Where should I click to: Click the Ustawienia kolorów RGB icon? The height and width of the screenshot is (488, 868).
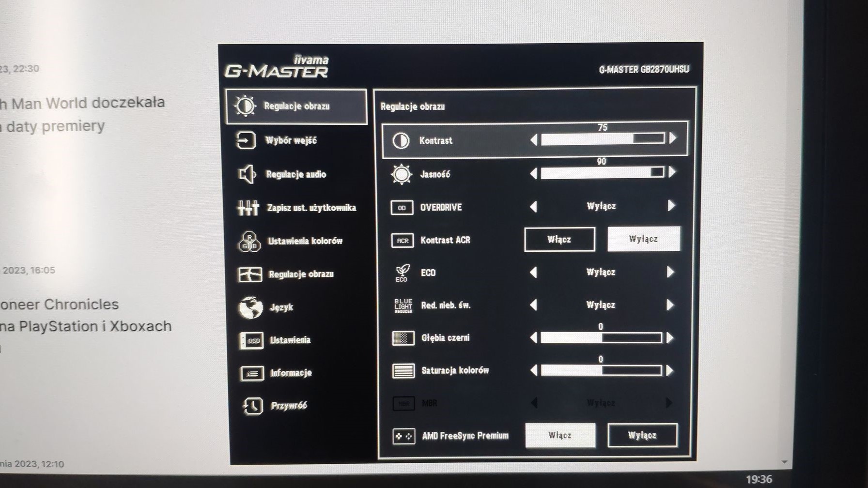(249, 241)
